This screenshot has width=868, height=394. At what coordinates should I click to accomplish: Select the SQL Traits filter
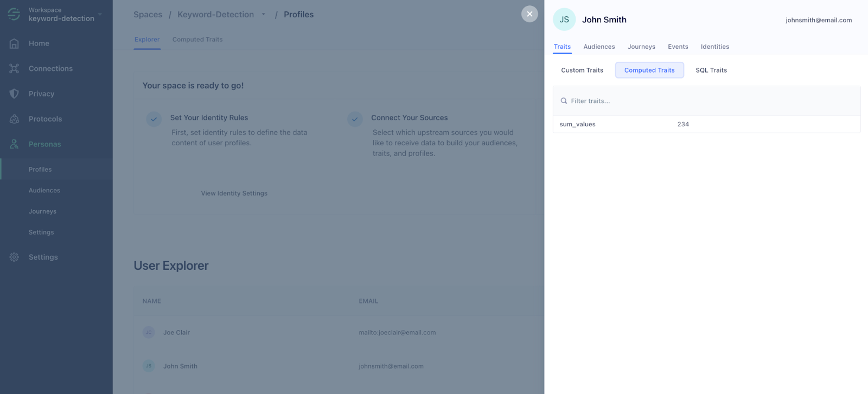(711, 70)
